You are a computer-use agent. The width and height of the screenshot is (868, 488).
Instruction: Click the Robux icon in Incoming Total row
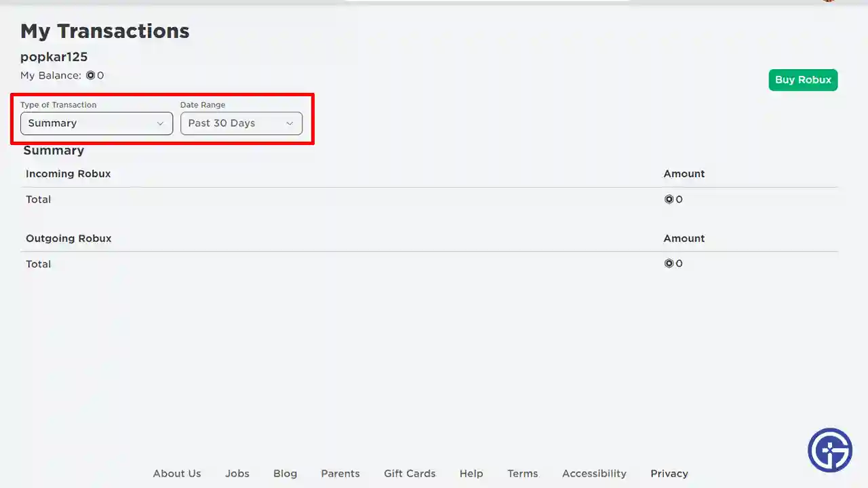click(x=669, y=199)
